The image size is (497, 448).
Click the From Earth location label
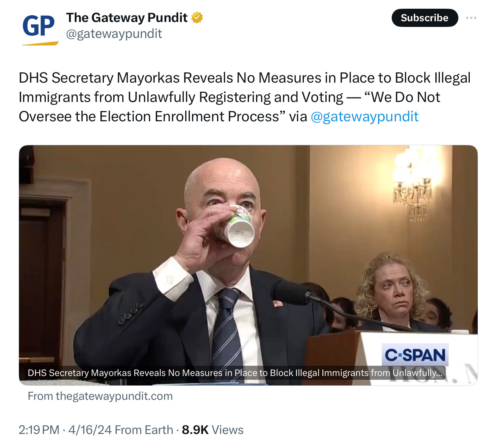[144, 430]
